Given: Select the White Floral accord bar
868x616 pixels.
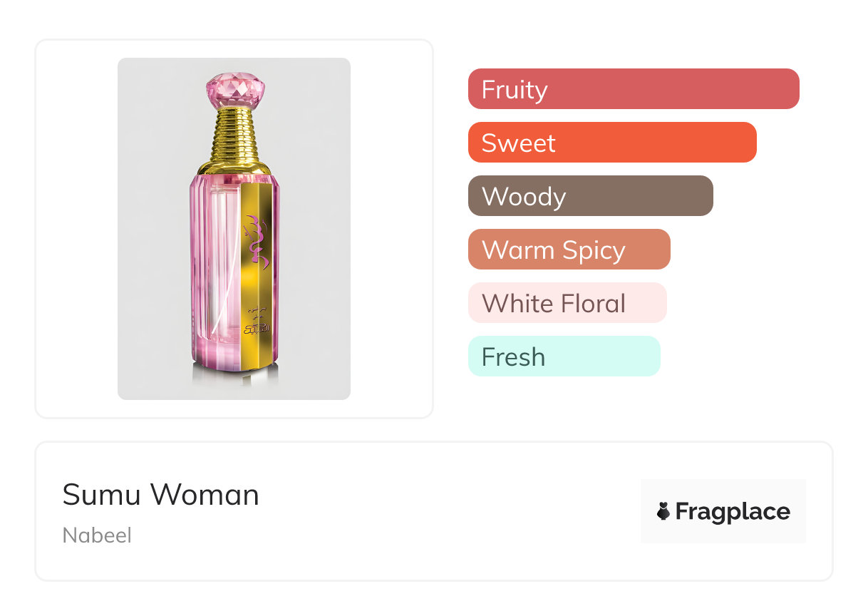Looking at the screenshot, I should tap(567, 303).
